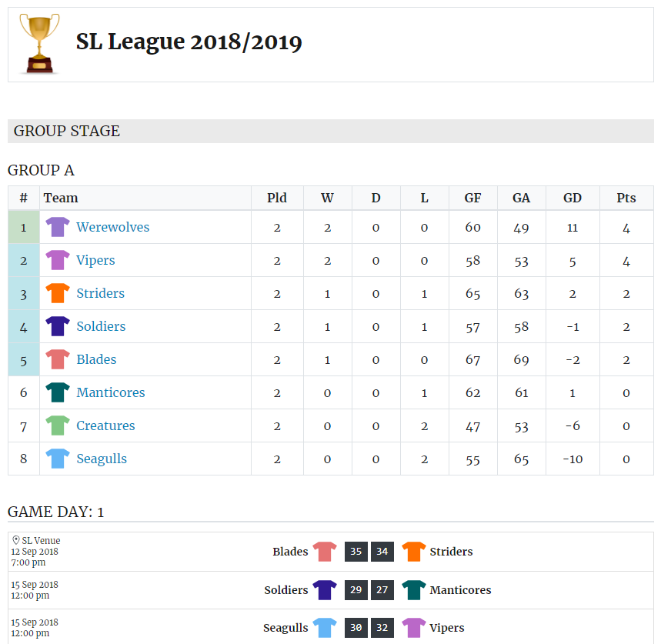Click the GD column header
This screenshot has height=644, width=661.
tap(572, 198)
